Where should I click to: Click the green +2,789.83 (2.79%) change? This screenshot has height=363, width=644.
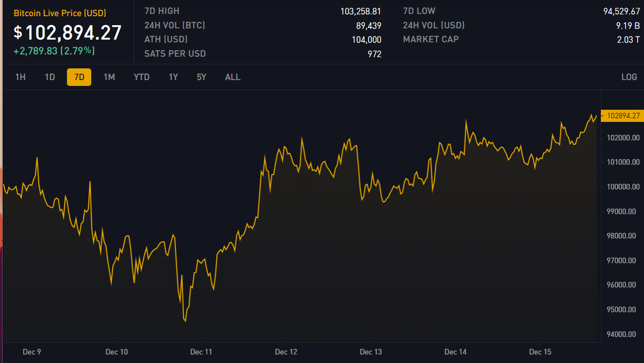point(54,51)
